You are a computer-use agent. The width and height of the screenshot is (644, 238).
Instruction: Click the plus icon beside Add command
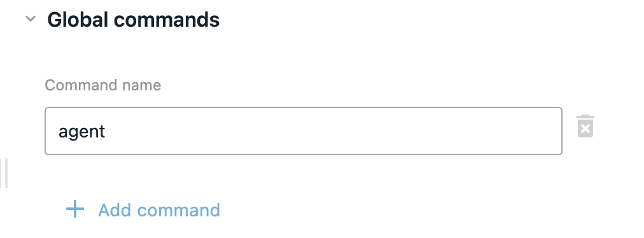[x=75, y=209]
